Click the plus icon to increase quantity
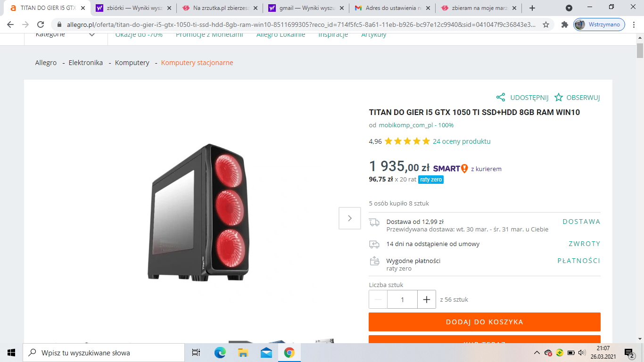 pos(427,299)
